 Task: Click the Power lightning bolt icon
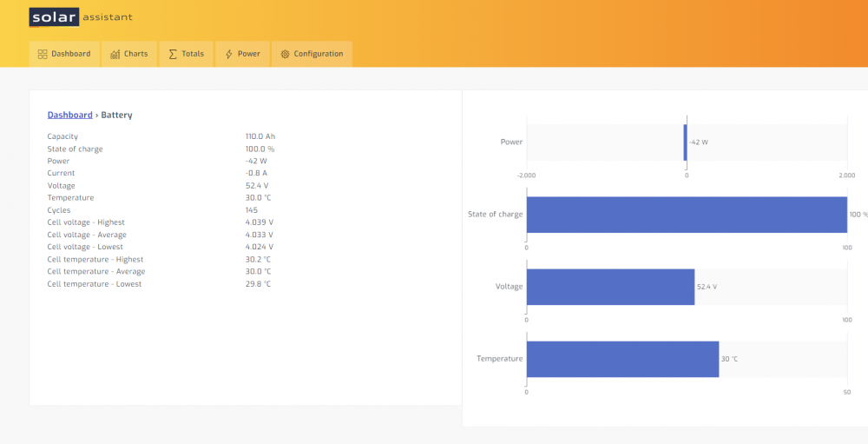228,55
